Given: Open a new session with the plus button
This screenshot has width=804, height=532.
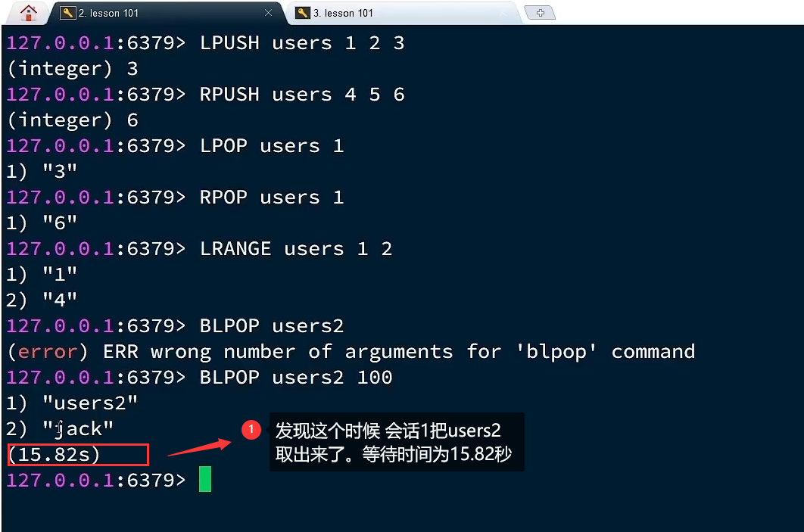Looking at the screenshot, I should coord(540,13).
